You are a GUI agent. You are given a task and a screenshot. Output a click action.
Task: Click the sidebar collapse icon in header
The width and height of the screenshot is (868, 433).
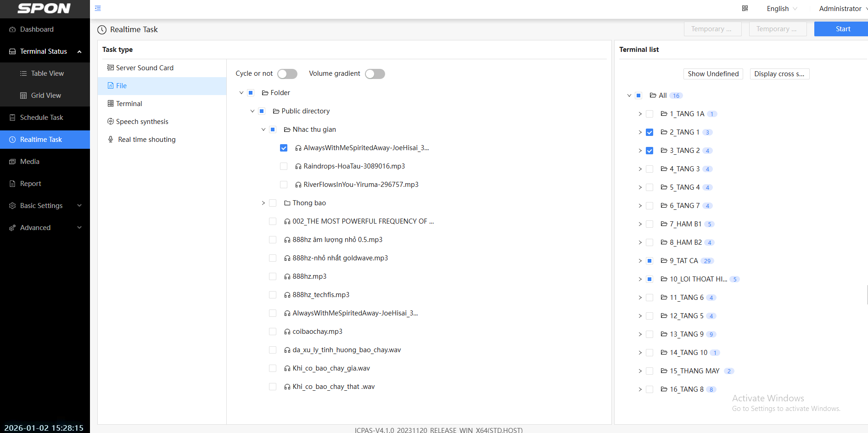tap(98, 8)
